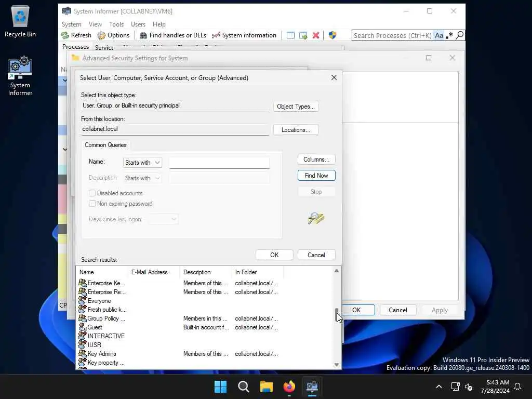
Task: Open Options in System Informer toolbar
Action: (x=113, y=35)
